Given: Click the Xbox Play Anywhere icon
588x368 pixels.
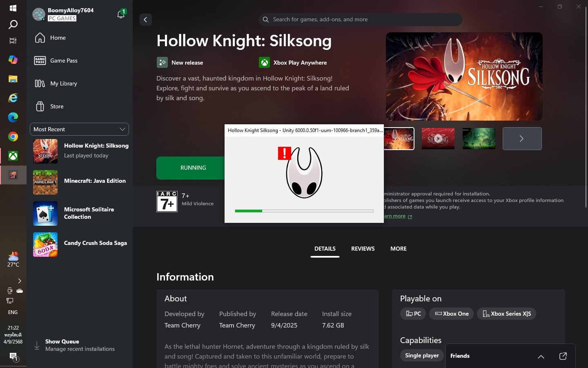Looking at the screenshot, I should [264, 62].
